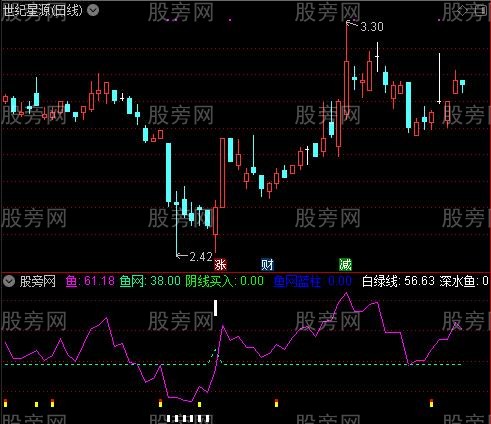The width and height of the screenshot is (491, 424).
Task: Click the 股旁网 indicator name label
Action: point(37,281)
